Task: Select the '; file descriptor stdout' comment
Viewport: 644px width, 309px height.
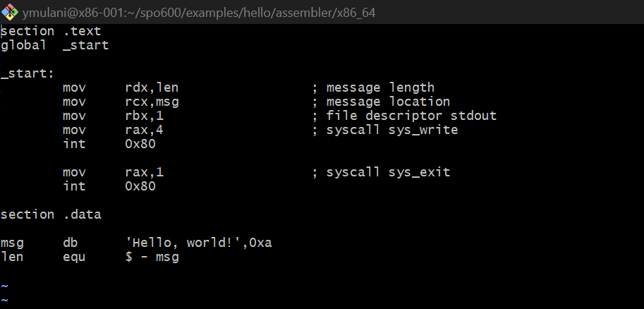Action: pos(404,116)
